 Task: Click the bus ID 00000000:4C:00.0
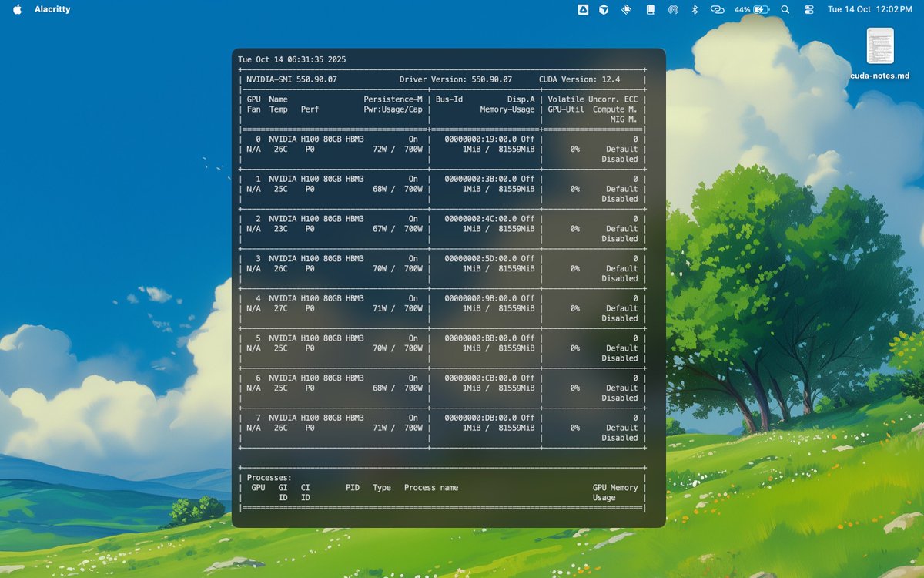[x=481, y=219]
